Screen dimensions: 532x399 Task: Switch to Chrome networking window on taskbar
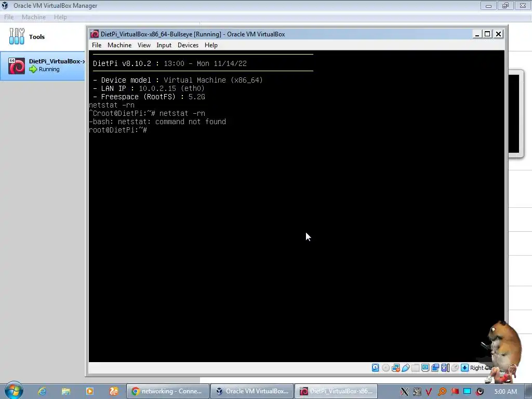[x=167, y=391]
